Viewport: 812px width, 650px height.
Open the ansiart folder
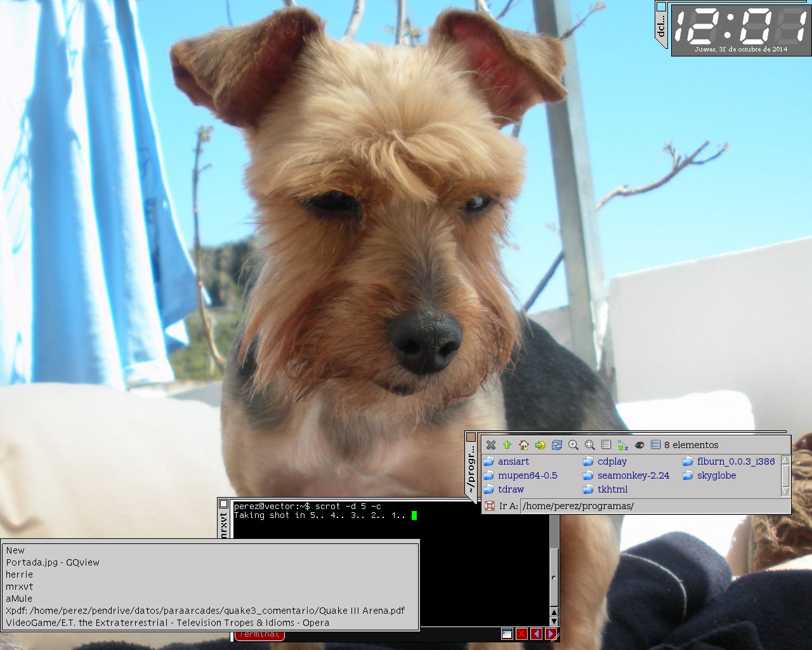(506, 461)
